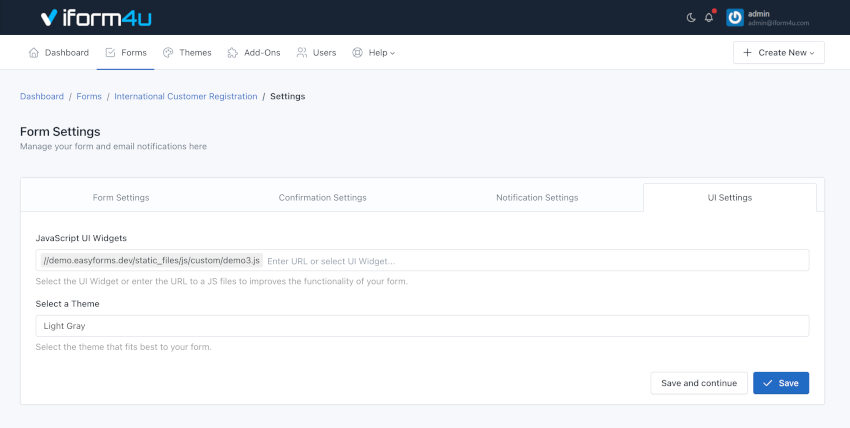Switch to the Form Settings tab
This screenshot has height=428, width=850.
(121, 197)
